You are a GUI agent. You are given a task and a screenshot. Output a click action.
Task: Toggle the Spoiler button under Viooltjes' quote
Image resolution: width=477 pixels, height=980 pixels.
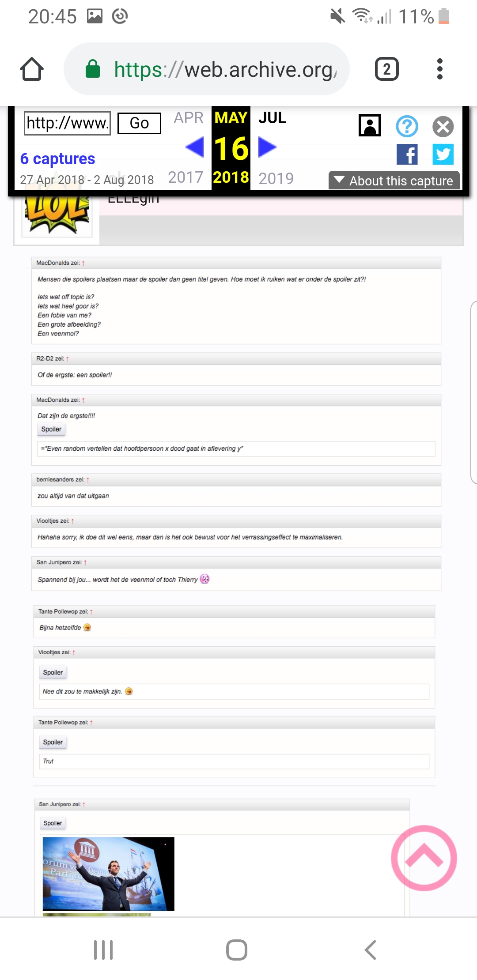point(53,672)
